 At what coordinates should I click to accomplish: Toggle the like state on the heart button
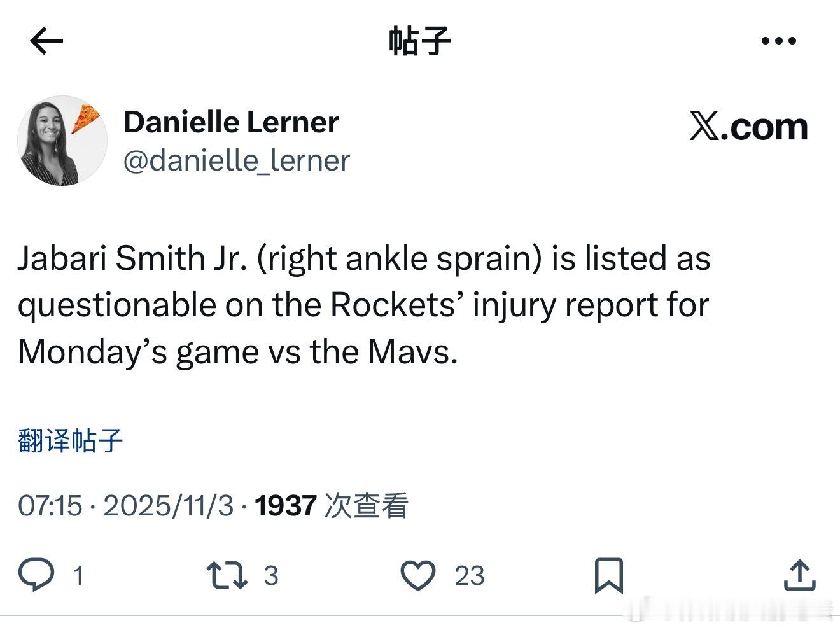pyautogui.click(x=420, y=577)
